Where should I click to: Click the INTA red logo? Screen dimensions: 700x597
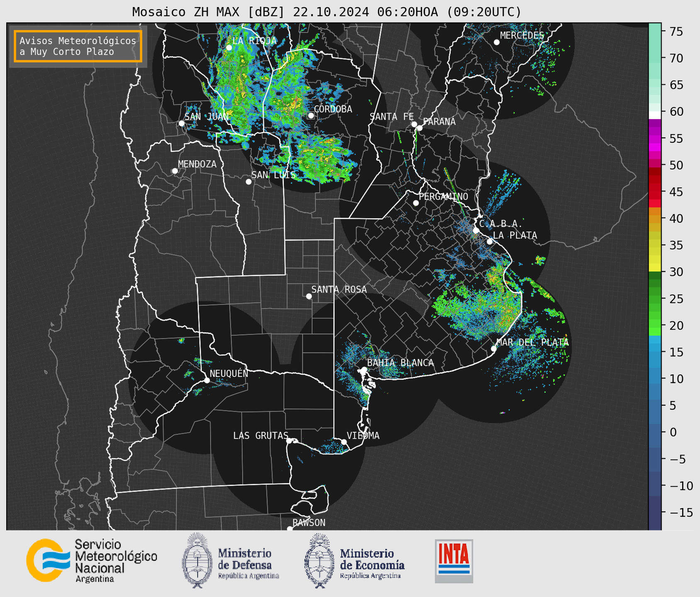pyautogui.click(x=454, y=561)
